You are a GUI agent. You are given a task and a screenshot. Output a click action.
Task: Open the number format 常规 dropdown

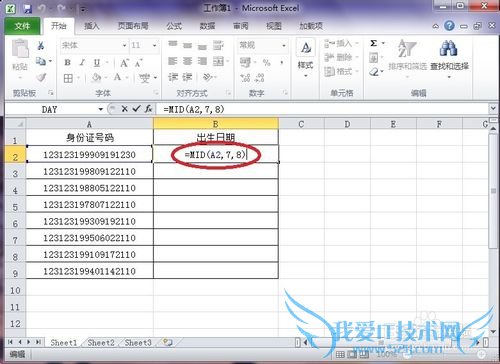click(x=284, y=45)
